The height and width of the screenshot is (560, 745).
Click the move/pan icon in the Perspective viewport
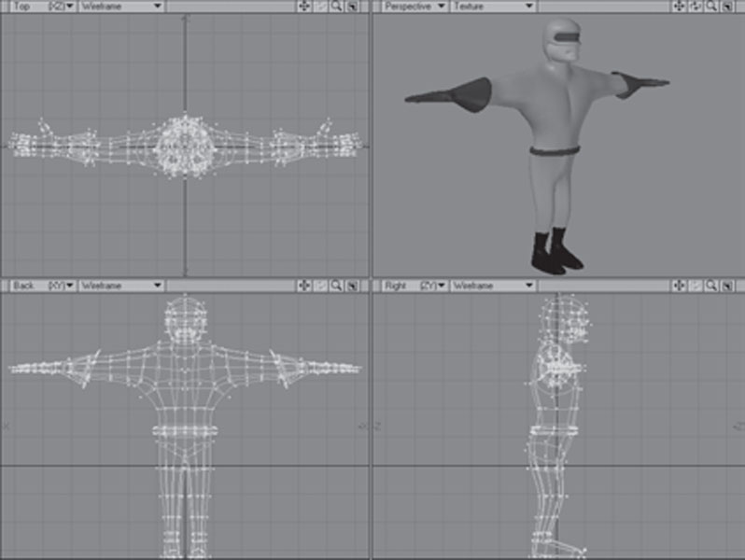tap(679, 7)
